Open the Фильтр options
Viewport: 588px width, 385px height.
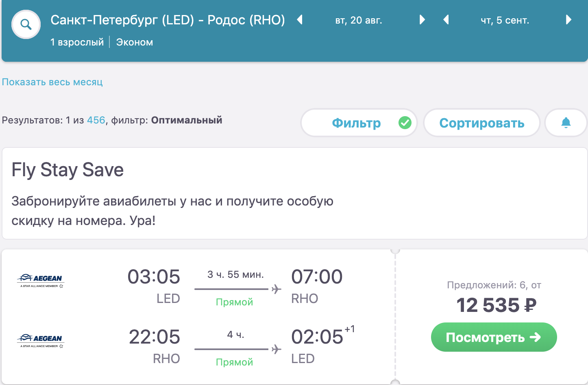pos(356,123)
